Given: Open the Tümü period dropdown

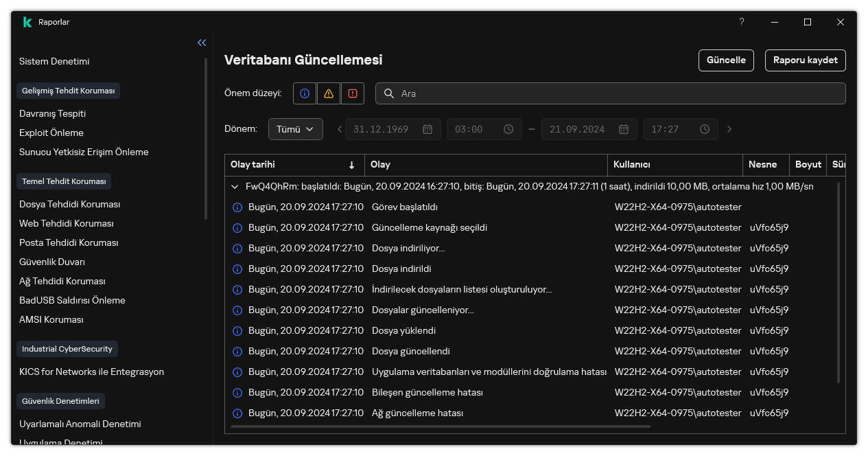Looking at the screenshot, I should coord(295,129).
